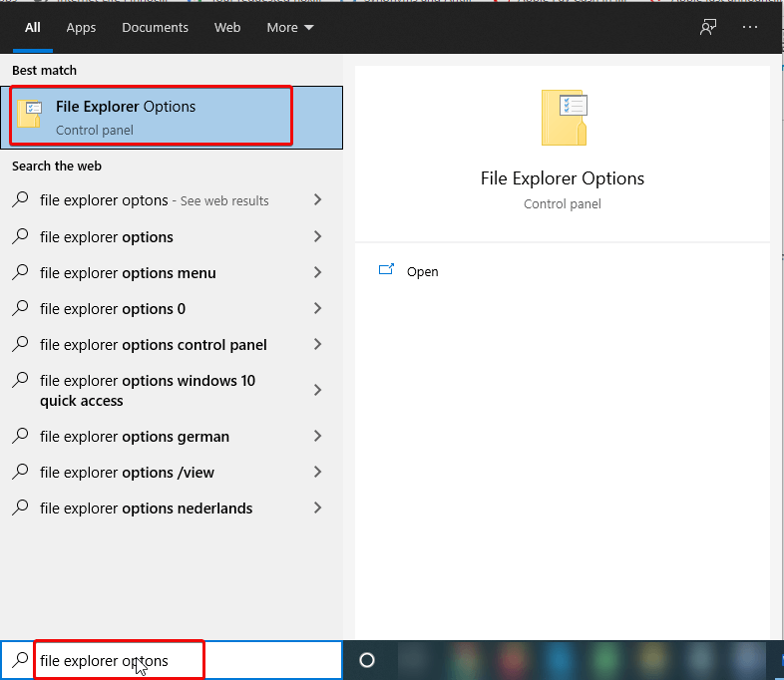The height and width of the screenshot is (680, 784).
Task: Select suggestion 'file explorer options 0'
Action: coord(172,309)
